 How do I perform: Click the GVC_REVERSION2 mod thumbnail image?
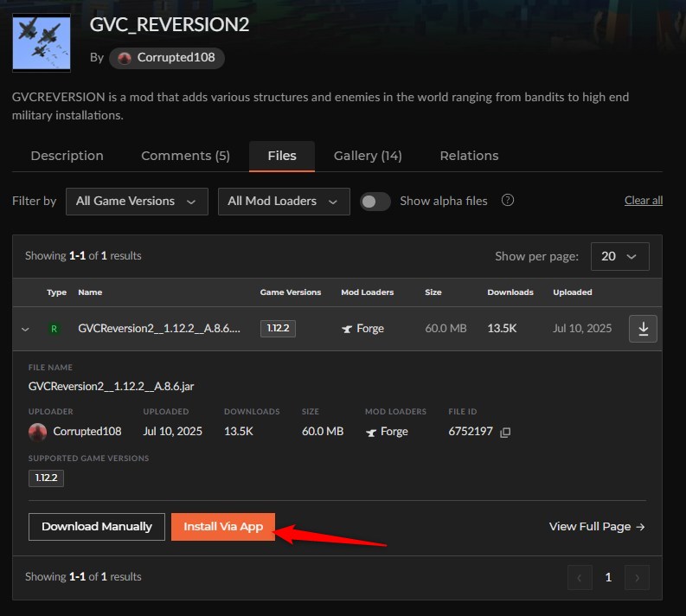click(42, 42)
